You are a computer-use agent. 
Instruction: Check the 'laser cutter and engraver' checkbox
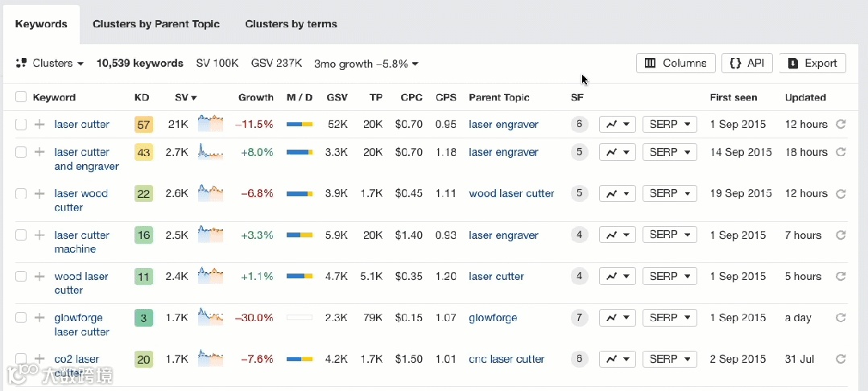coord(20,152)
